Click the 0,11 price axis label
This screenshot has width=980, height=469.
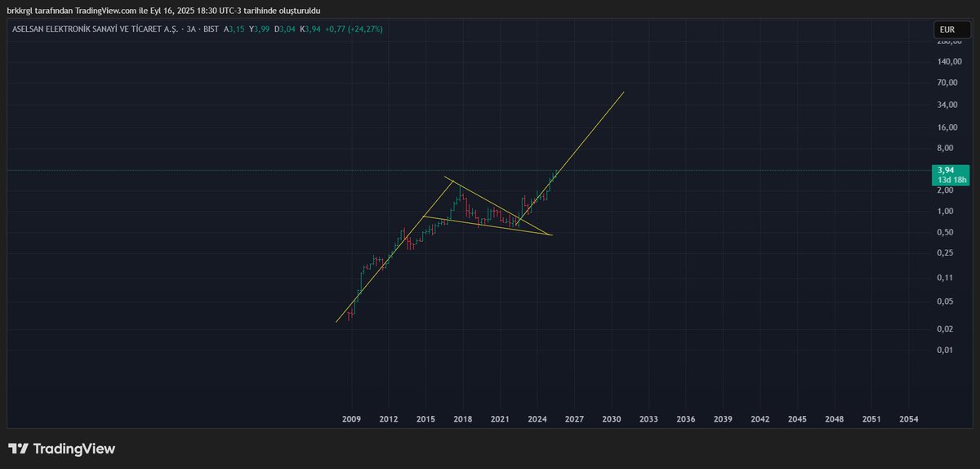pyautogui.click(x=947, y=278)
